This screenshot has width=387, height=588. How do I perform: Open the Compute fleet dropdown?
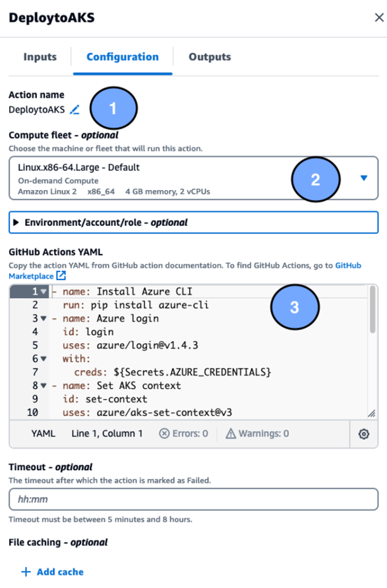[363, 178]
